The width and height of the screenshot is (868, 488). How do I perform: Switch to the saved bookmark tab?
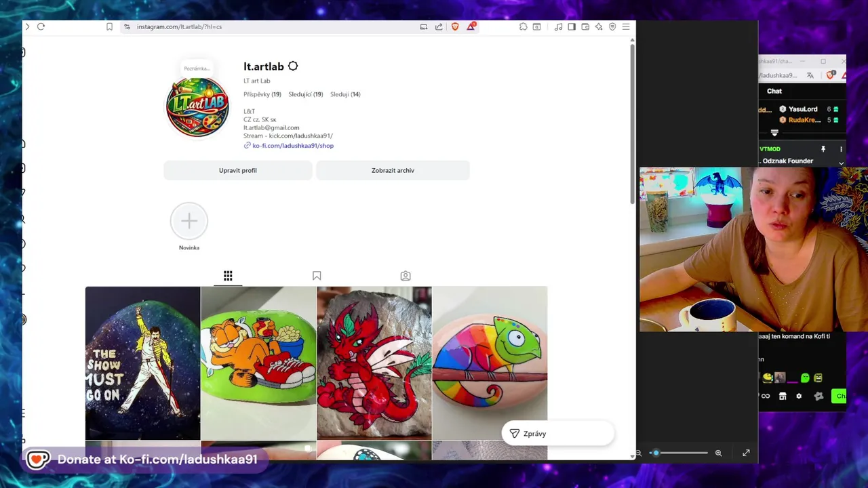coord(317,276)
